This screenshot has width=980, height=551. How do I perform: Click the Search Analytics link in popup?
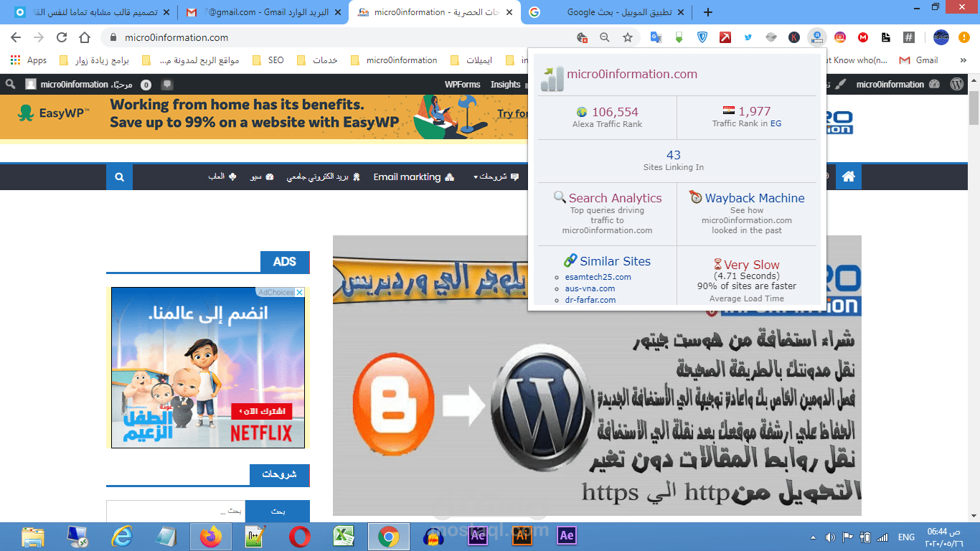[616, 198]
